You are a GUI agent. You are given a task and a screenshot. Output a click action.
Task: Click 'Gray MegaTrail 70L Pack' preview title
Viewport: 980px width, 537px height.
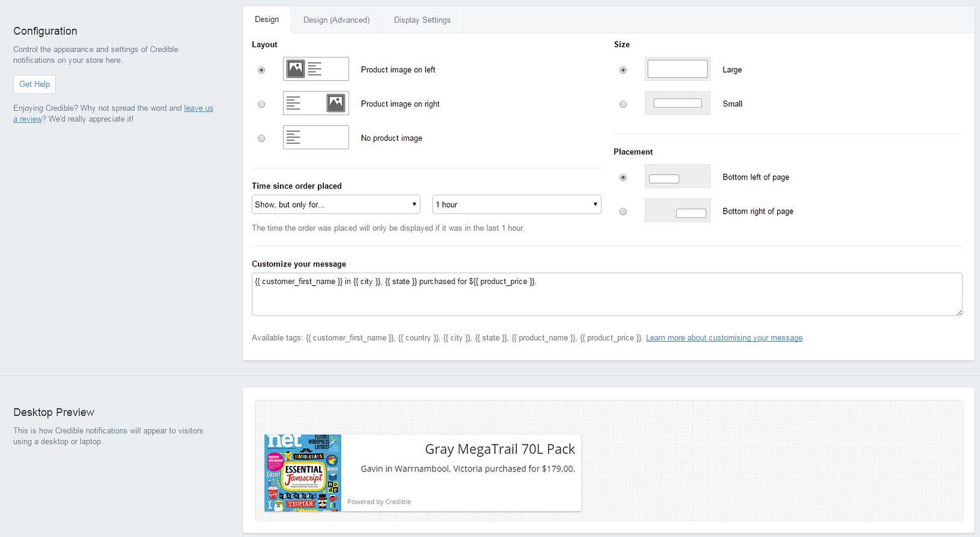click(x=500, y=449)
